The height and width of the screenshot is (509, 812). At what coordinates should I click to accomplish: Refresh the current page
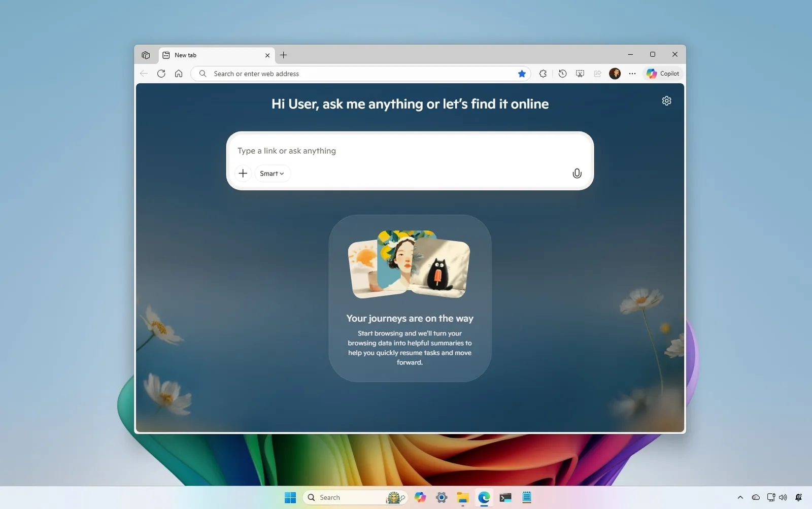[161, 74]
